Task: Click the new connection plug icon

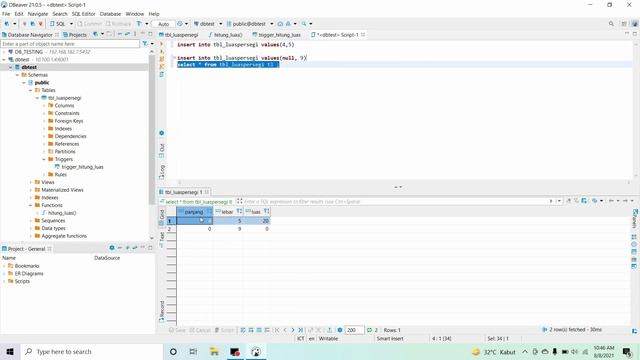Action: pos(7,24)
